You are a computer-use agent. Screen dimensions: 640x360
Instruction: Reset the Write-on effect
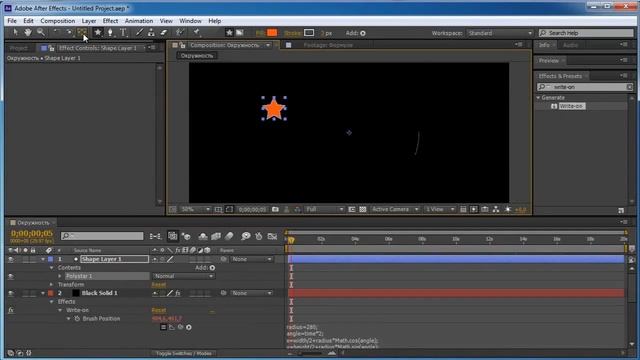pos(159,310)
